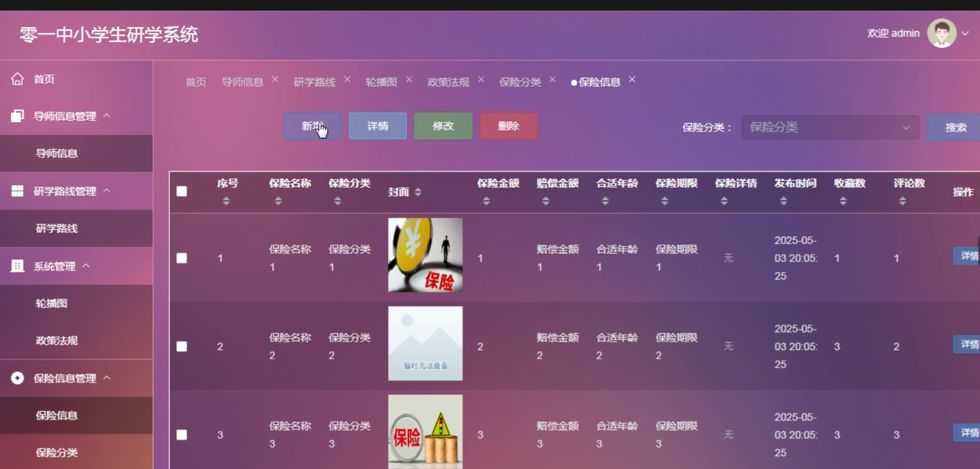The height and width of the screenshot is (469, 980).
Task: Click the home icon in sidebar
Action: click(17, 79)
